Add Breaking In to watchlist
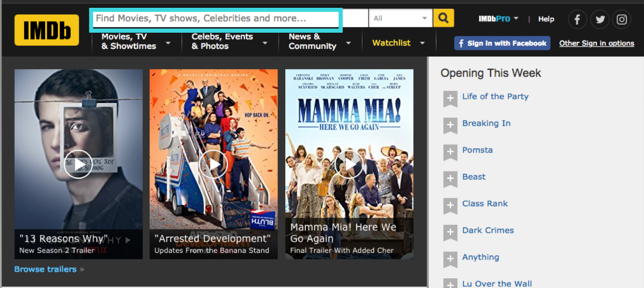Screen dimensions: 644x288 point(450,125)
